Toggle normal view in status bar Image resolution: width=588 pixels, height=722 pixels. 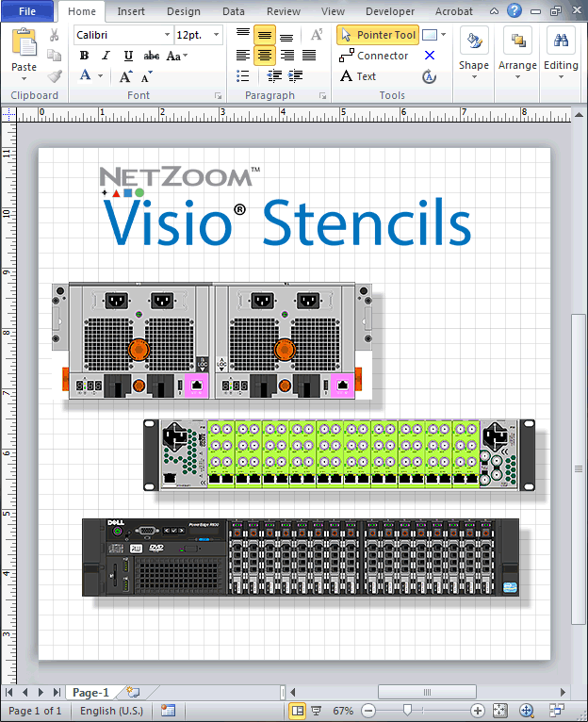click(x=298, y=711)
